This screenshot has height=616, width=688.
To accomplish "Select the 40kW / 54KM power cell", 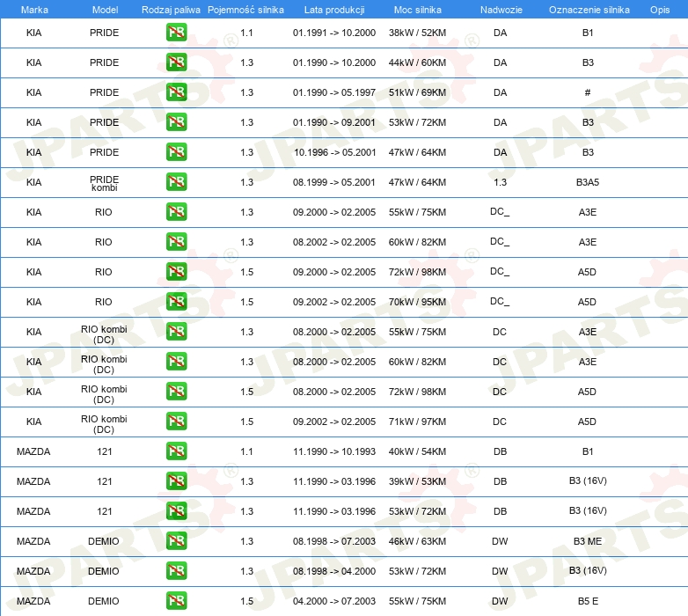I will [x=417, y=451].
